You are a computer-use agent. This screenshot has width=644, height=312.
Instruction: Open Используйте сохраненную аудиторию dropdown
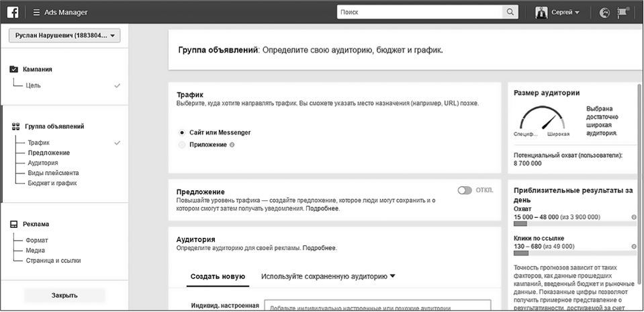[x=328, y=276]
